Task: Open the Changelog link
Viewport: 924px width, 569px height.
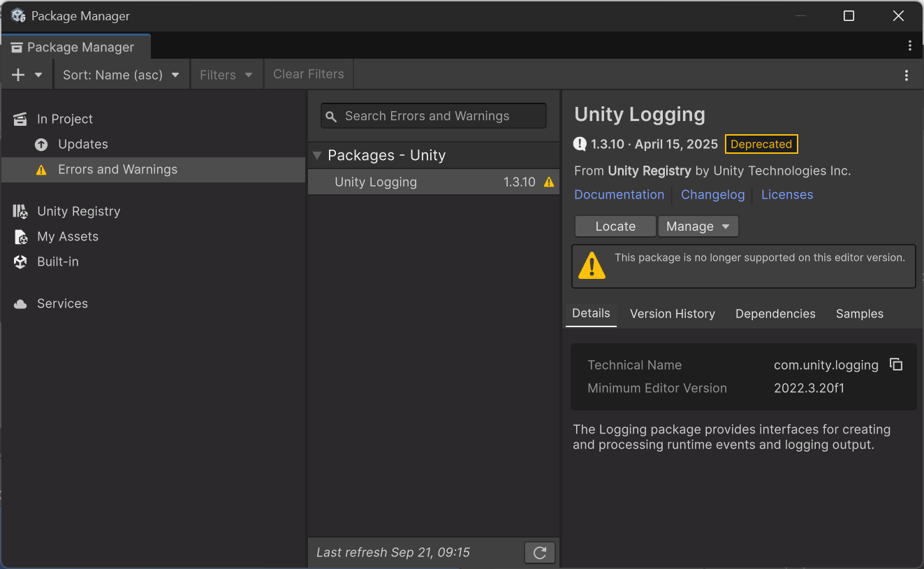Action: 713,194
